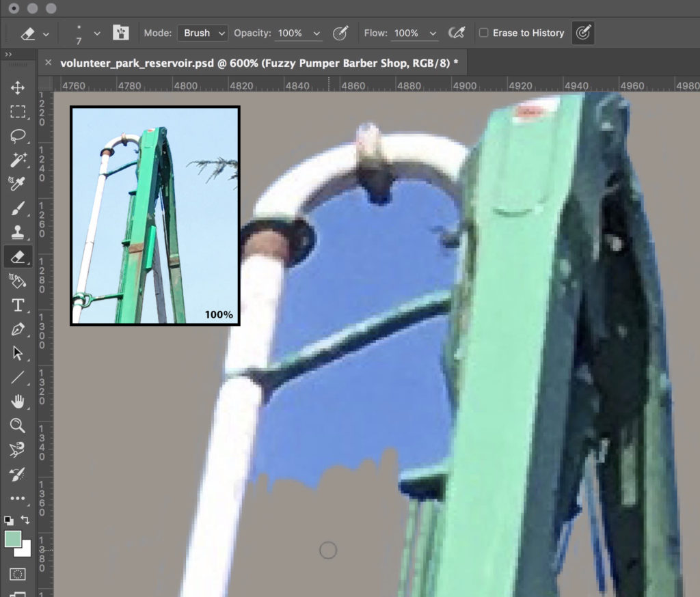This screenshot has width=700, height=597.
Task: Close the volunteer_park_reservoir.psd tab
Action: point(49,62)
